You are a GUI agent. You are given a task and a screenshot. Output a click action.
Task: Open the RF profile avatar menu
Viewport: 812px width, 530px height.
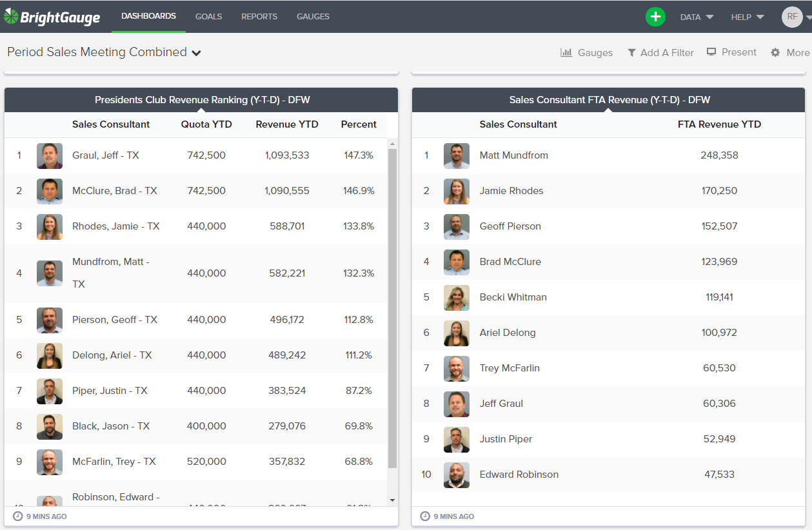(x=792, y=17)
